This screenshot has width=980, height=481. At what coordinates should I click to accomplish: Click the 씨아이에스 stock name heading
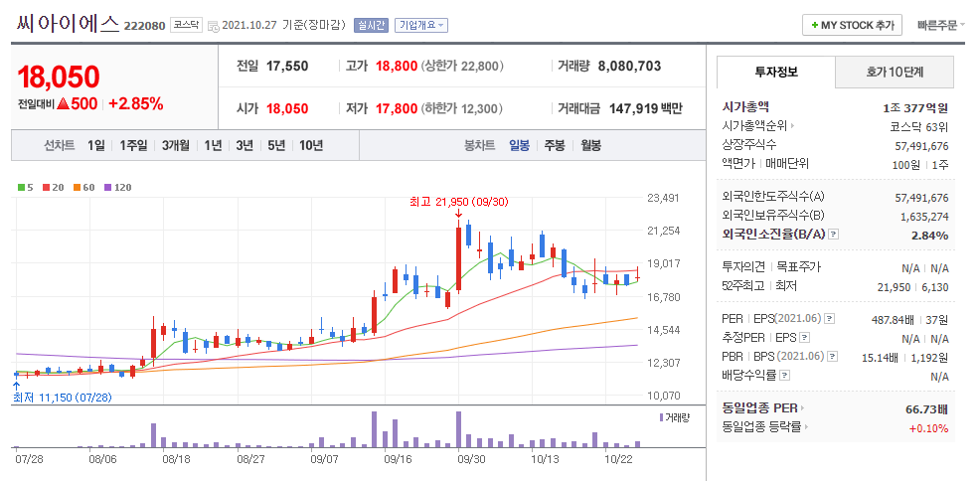coord(67,24)
